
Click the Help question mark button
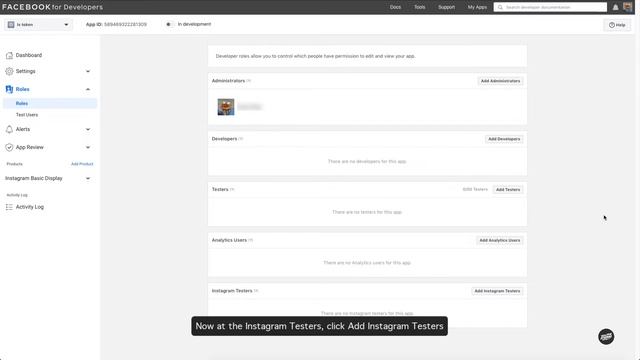click(x=617, y=25)
